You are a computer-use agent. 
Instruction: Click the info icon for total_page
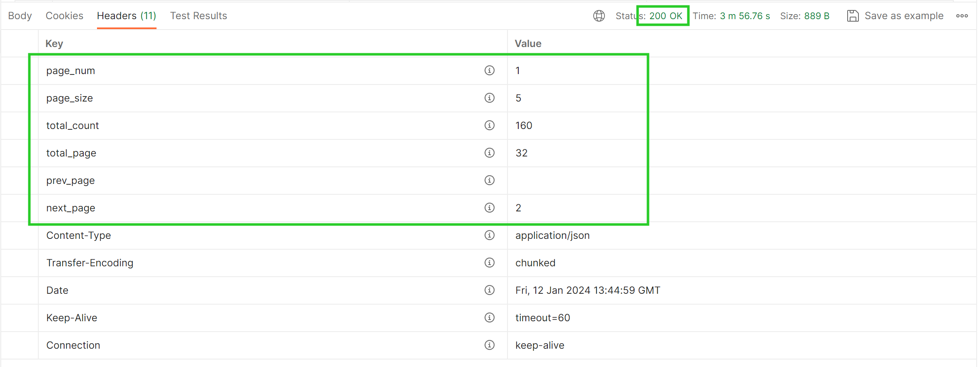pyautogui.click(x=489, y=153)
